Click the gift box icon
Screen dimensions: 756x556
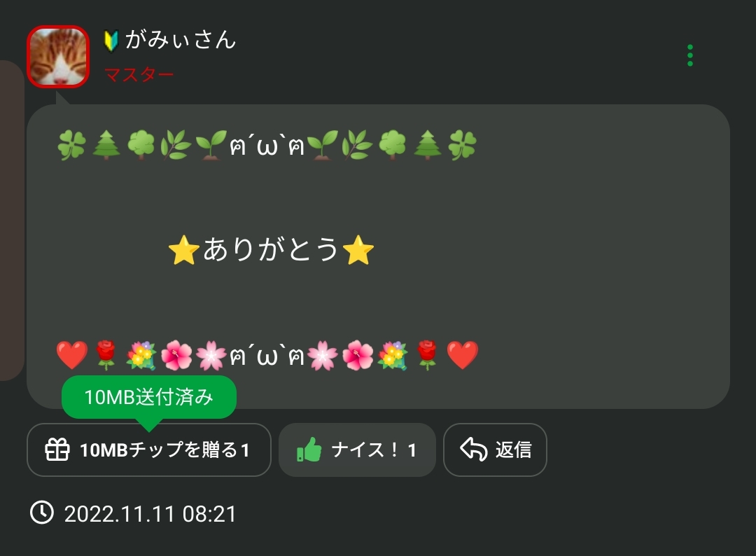tap(57, 450)
